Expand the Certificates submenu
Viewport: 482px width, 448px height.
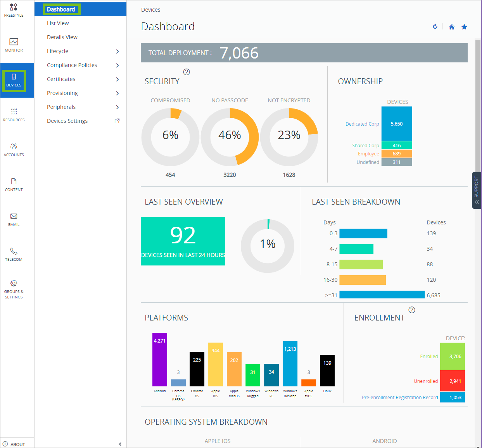tap(117, 79)
